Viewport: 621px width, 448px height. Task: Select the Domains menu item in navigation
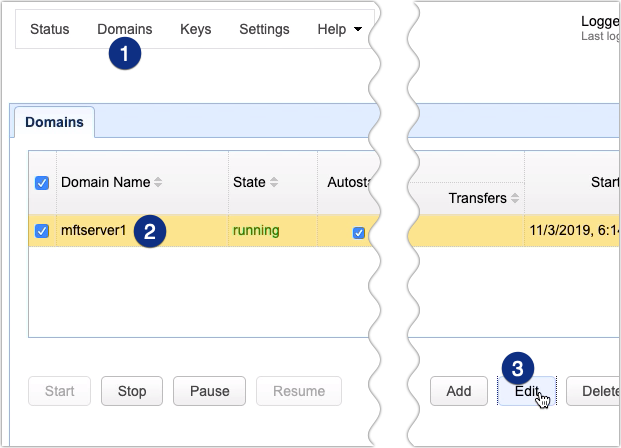[x=124, y=29]
